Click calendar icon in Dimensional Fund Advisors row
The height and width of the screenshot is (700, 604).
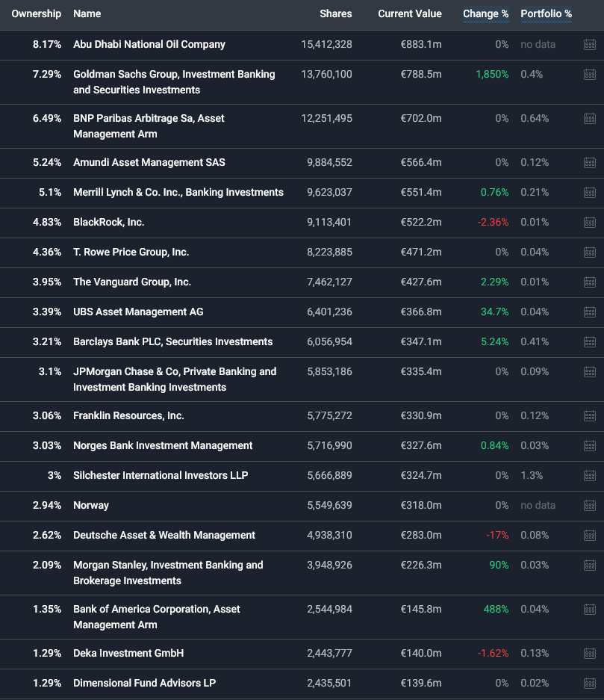[589, 684]
